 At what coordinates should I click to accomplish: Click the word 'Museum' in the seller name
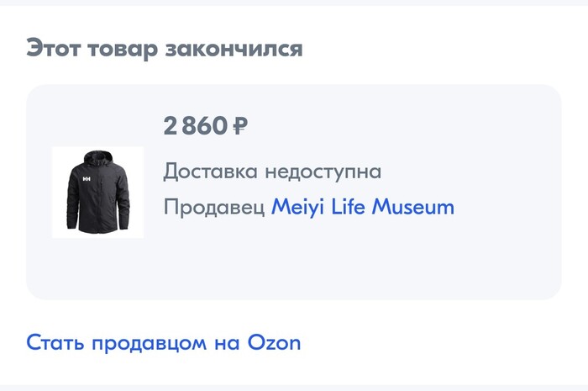412,207
